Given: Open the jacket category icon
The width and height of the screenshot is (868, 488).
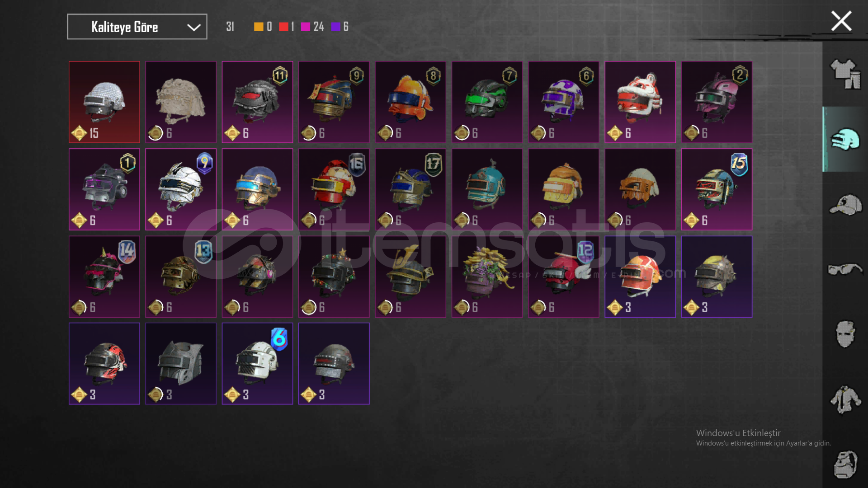Looking at the screenshot, I should tap(845, 399).
